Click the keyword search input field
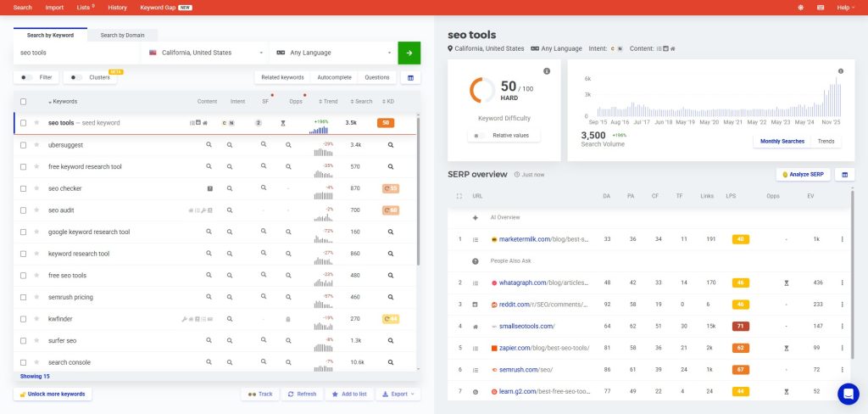 coord(77,53)
